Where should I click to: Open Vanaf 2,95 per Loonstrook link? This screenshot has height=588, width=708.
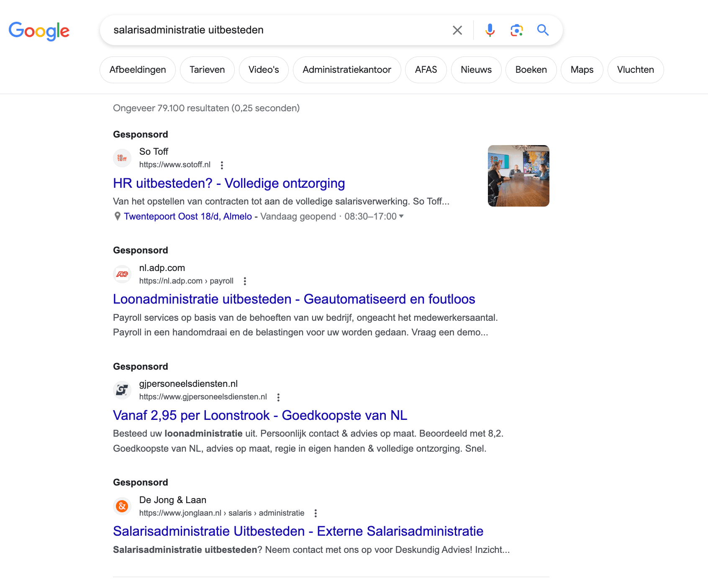click(260, 415)
